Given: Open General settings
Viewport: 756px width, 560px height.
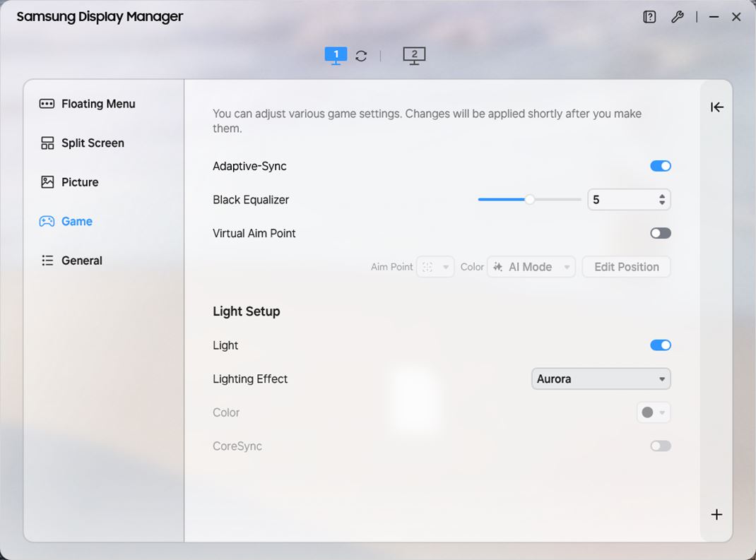Looking at the screenshot, I should point(71,261).
